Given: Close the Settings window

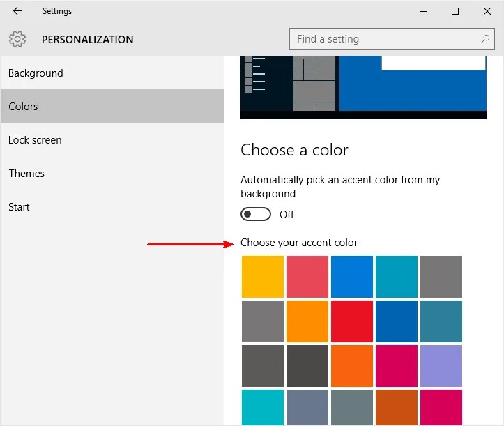Looking at the screenshot, I should click(487, 11).
